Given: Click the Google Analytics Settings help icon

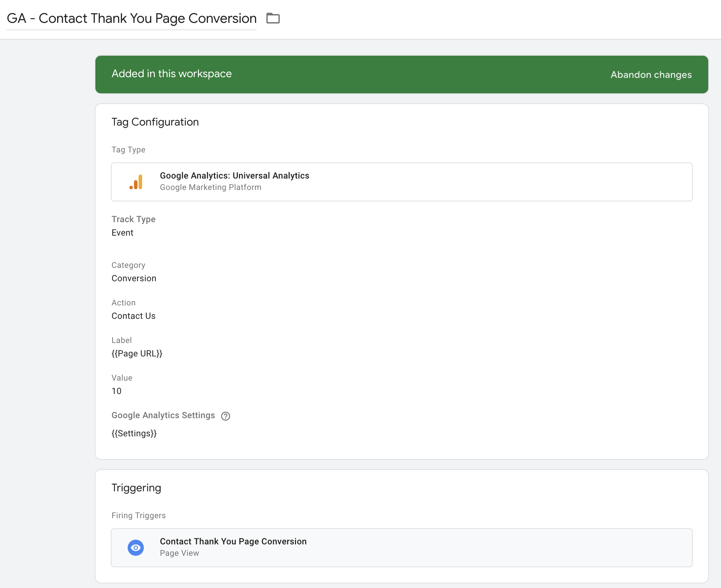Looking at the screenshot, I should coord(225,416).
